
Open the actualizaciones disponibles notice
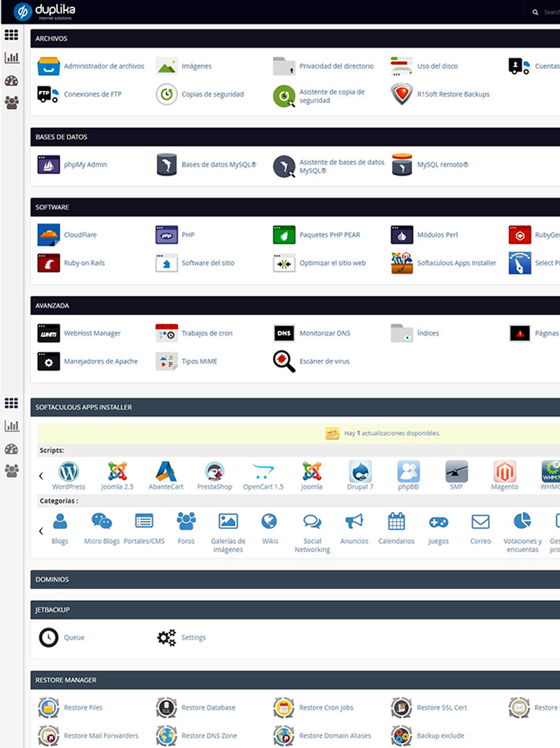[391, 434]
